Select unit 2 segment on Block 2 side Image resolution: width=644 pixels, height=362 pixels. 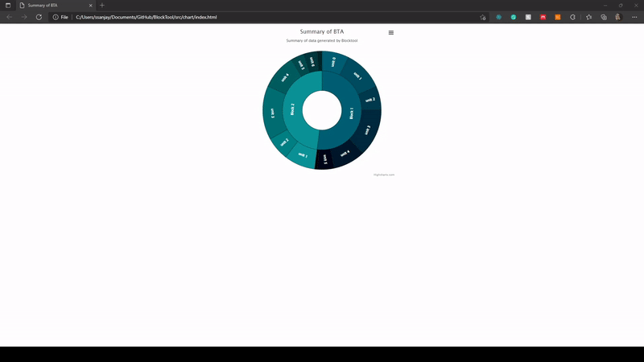284,143
